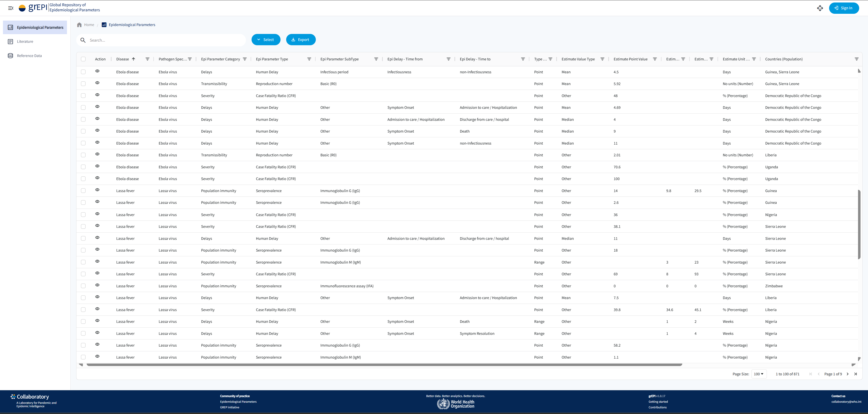The height and width of the screenshot is (414, 868).
Task: Collapse the sidebar navigation panel
Action: coord(10,8)
